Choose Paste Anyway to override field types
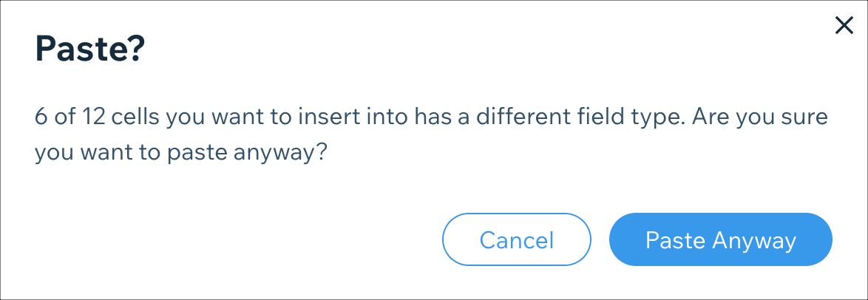Screen dimensions: 868x300 [x=721, y=239]
